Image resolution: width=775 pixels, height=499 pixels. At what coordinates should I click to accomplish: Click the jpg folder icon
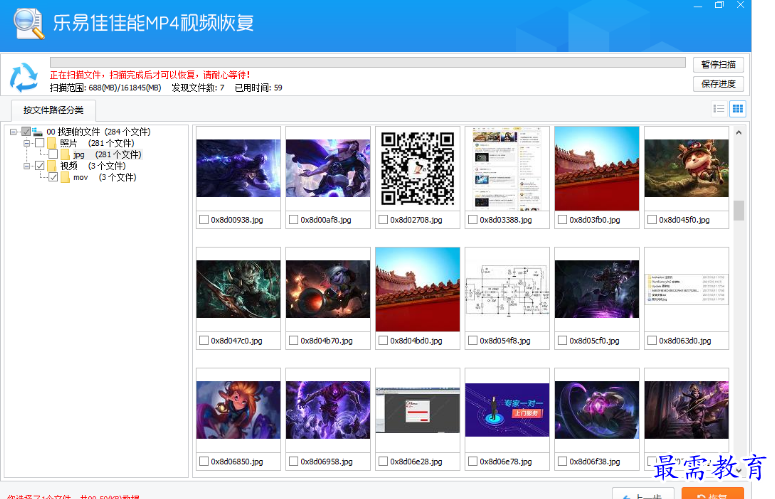65,155
